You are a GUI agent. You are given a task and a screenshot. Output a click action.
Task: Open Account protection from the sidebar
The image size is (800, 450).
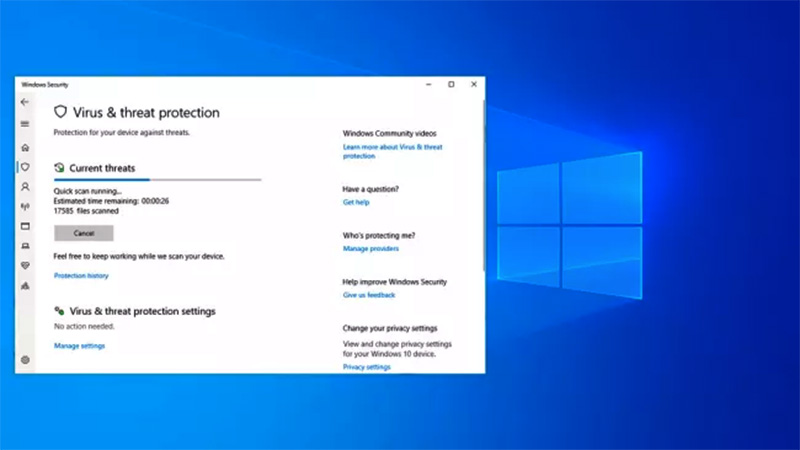25,187
